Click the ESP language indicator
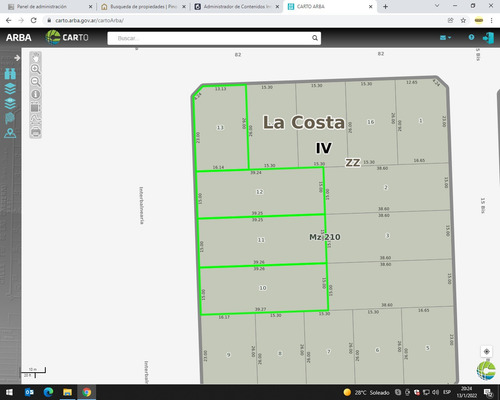 pos(447,392)
